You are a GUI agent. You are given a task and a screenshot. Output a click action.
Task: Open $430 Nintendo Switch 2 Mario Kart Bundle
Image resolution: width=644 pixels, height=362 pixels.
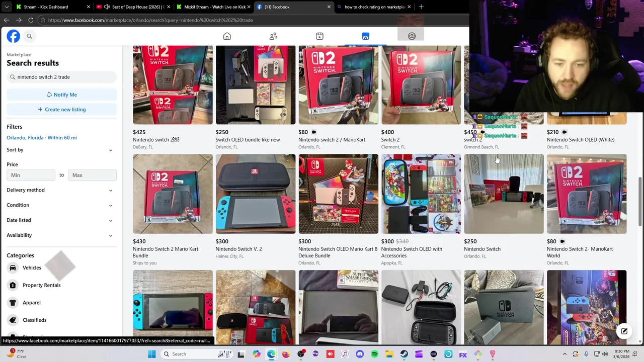(173, 210)
